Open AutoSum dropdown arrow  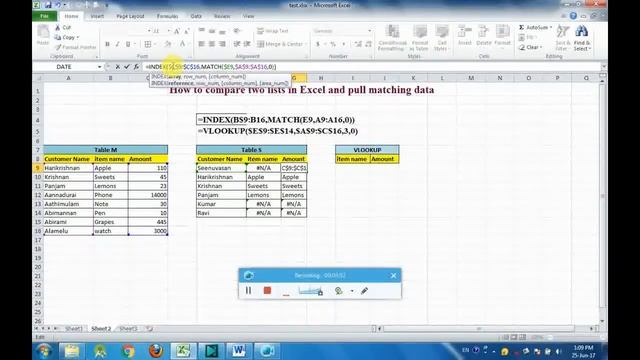click(551, 27)
